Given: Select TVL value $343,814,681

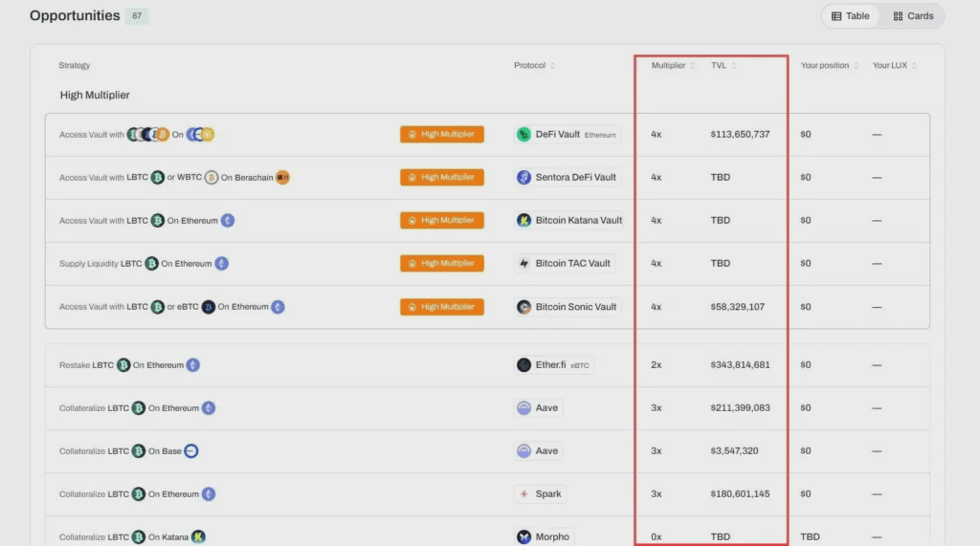Looking at the screenshot, I should point(740,365).
